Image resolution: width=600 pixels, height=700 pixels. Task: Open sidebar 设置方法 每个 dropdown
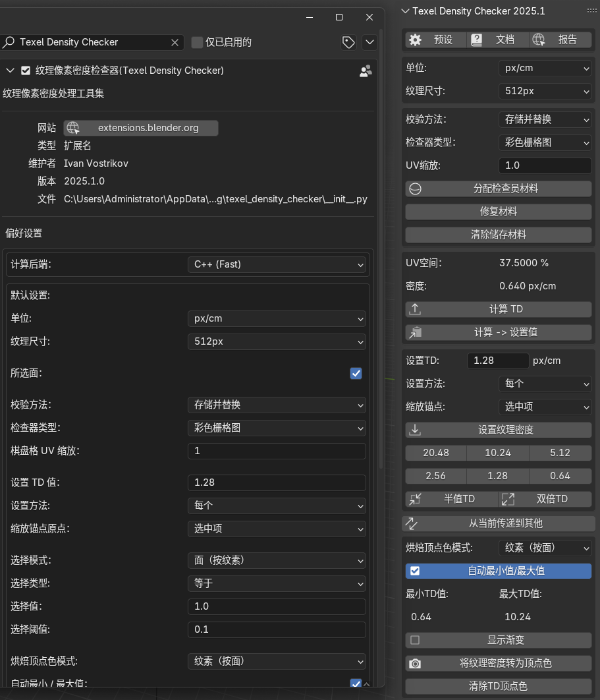(545, 384)
